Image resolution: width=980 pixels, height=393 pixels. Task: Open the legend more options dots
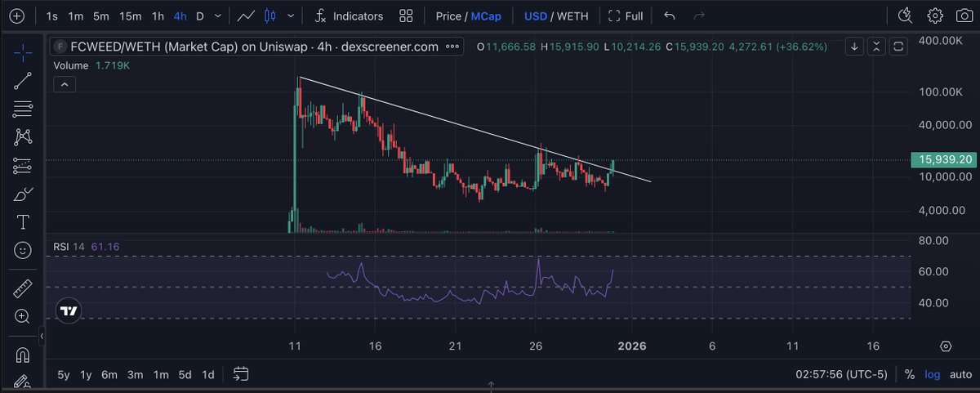pyautogui.click(x=452, y=47)
